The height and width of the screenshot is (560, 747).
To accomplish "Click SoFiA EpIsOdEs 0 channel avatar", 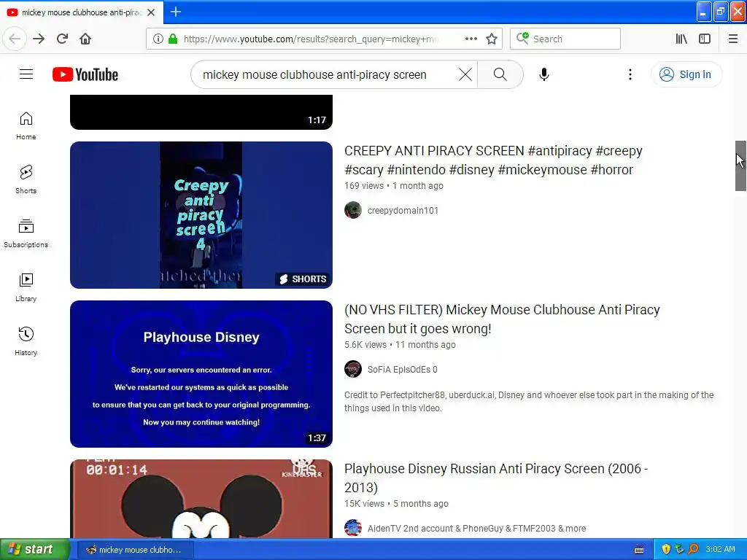I will [x=353, y=369].
